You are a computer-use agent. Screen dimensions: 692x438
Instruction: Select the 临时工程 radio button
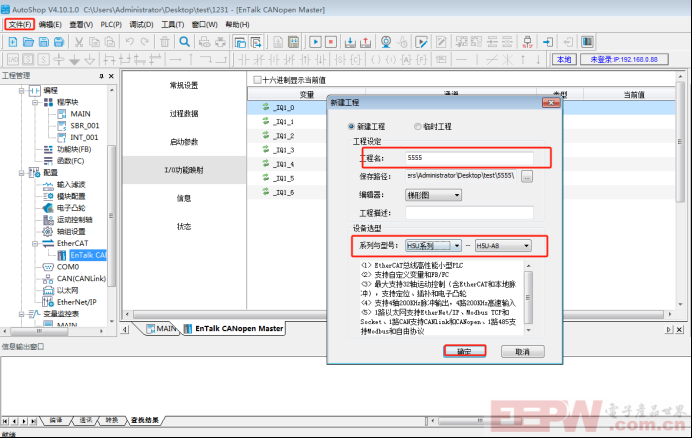click(x=417, y=127)
